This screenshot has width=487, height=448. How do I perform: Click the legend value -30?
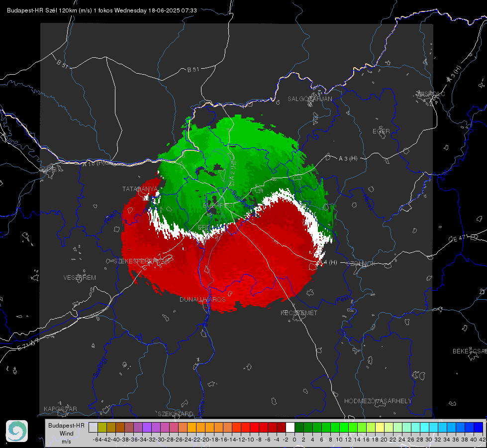coord(160,440)
